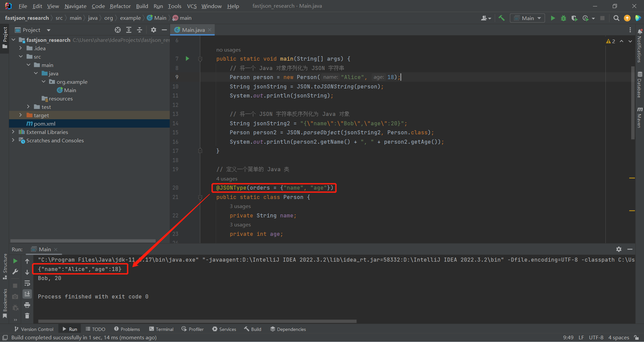This screenshot has height=342, width=644.
Task: Click the Project tree horizontal scrollbar
Action: 83,241
